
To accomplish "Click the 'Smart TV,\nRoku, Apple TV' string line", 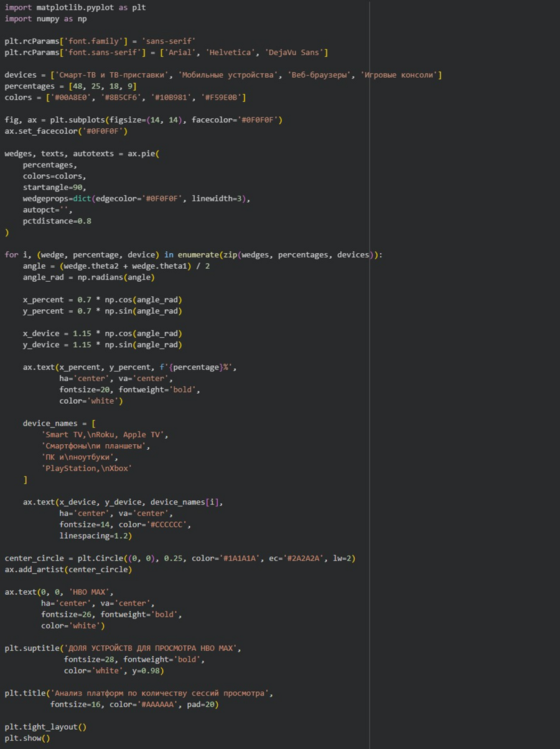I will tap(105, 435).
